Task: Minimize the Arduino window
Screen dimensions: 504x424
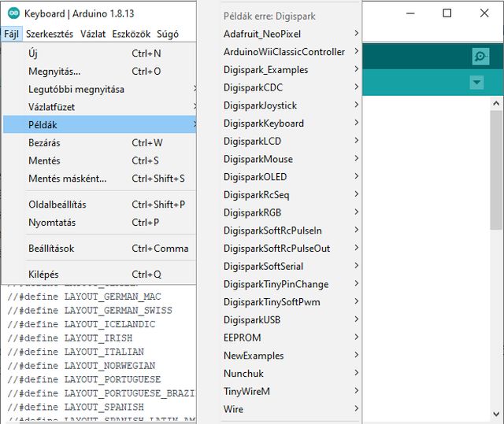Action: pos(410,13)
